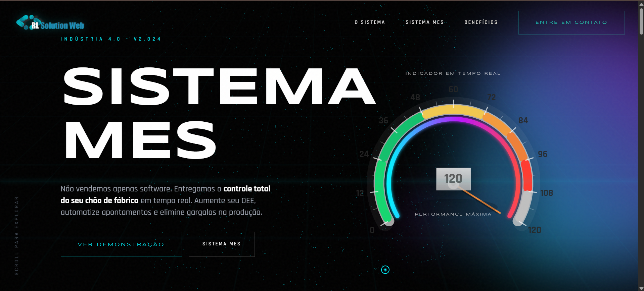Click the circular cyan cursor indicator icon
The height and width of the screenshot is (291, 644).
click(x=385, y=270)
